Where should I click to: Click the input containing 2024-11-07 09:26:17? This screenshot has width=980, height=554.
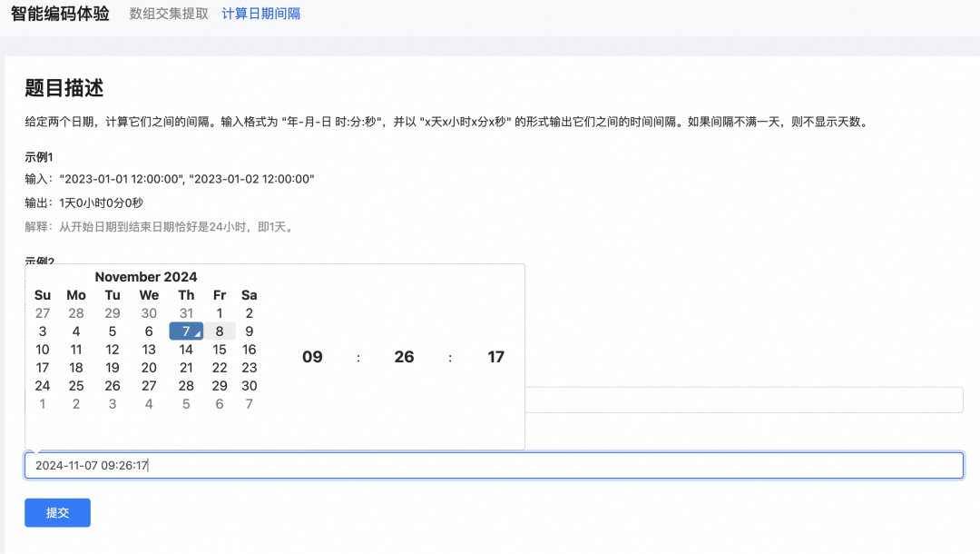click(493, 465)
